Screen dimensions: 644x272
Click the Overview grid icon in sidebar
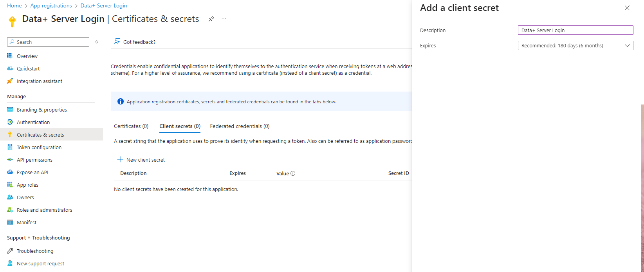10,56
